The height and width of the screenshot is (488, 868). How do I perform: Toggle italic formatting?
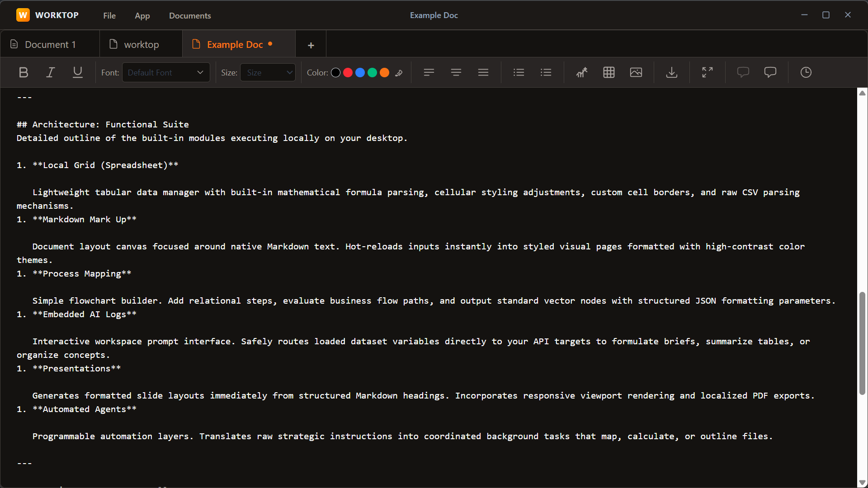click(x=51, y=72)
